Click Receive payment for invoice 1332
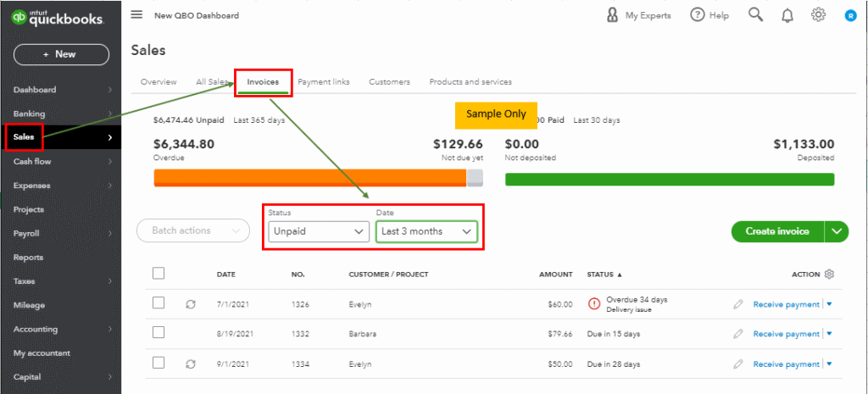This screenshot has height=394, width=868. pyautogui.click(x=786, y=334)
